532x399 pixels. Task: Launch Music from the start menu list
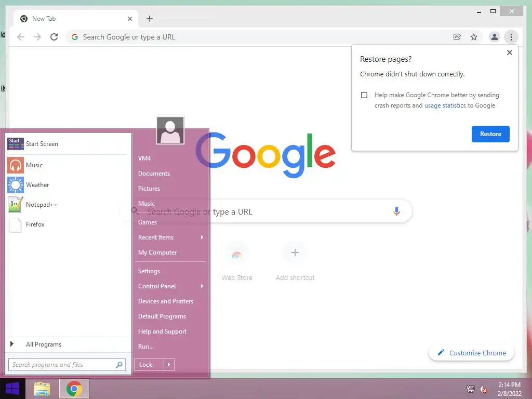pyautogui.click(x=68, y=165)
